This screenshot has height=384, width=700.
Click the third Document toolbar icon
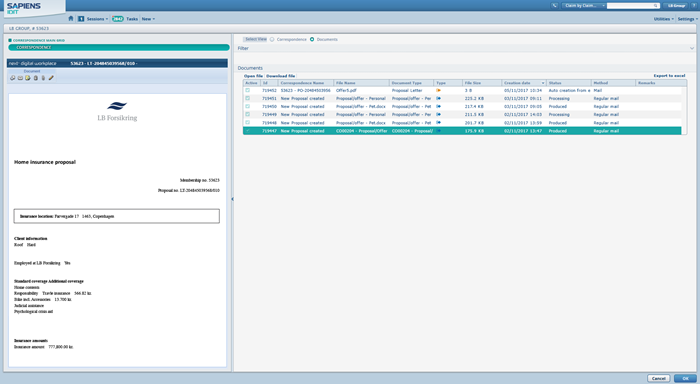[x=28, y=78]
